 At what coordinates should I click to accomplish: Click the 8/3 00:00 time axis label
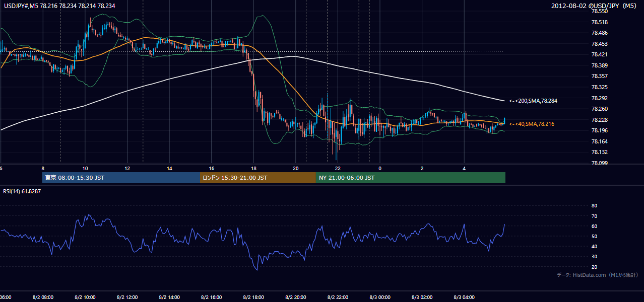[380, 297]
